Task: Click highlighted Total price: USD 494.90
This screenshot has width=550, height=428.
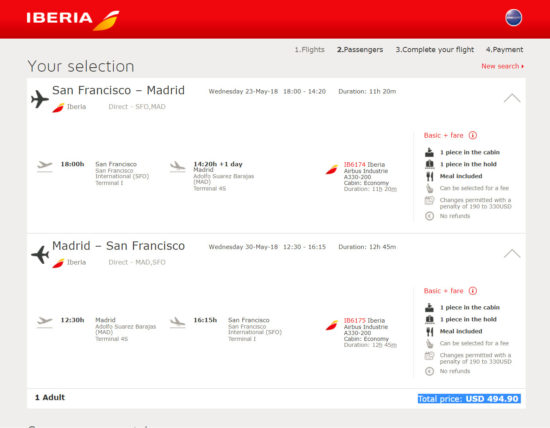Action: tap(469, 399)
